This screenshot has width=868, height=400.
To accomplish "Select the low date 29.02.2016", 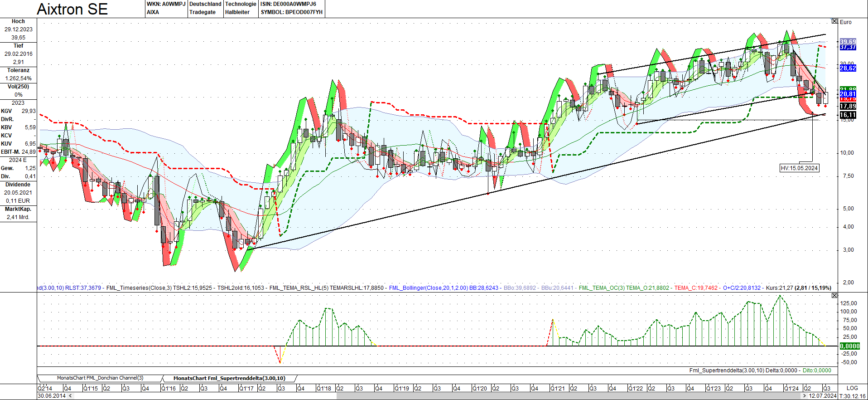I will (x=19, y=54).
